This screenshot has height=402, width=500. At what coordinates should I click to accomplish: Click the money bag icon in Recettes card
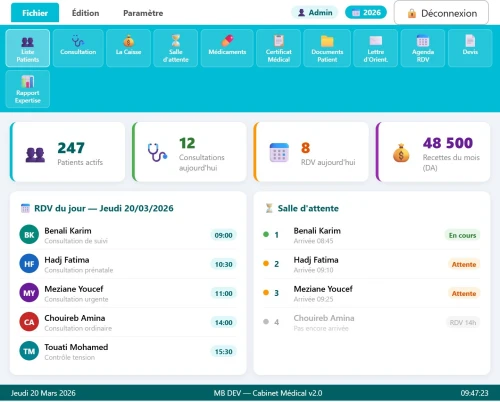coord(401,153)
